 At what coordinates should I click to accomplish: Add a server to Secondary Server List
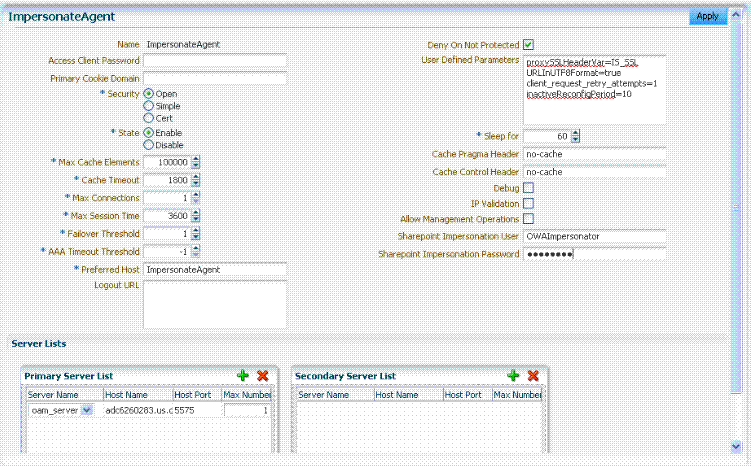click(513, 375)
